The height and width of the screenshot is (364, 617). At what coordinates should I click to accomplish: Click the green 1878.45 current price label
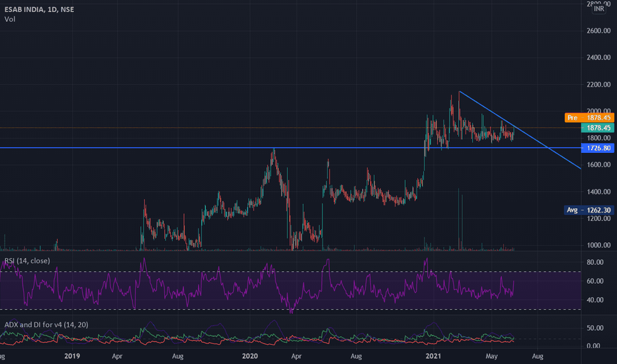tap(597, 128)
